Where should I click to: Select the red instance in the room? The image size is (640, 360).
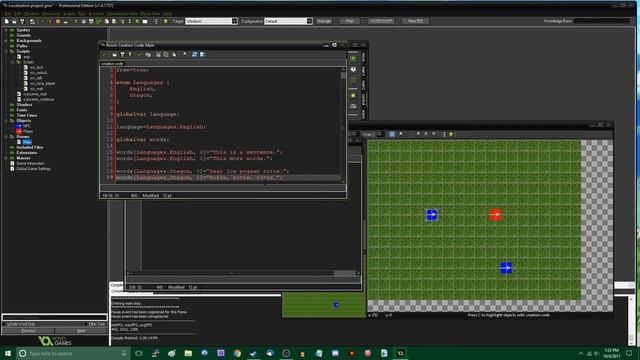(496, 214)
